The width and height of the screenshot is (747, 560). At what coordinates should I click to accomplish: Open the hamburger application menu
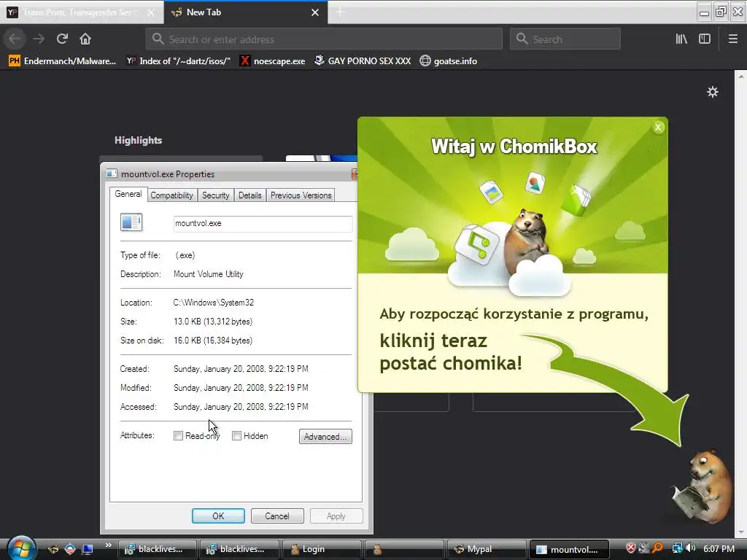[732, 39]
